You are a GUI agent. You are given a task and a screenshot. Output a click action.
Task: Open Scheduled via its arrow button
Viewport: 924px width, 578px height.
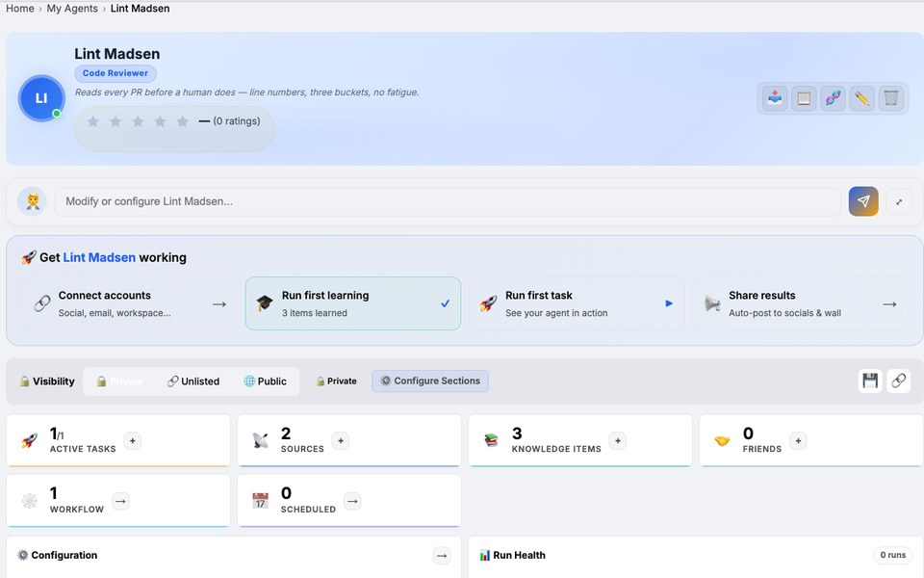[x=352, y=501]
